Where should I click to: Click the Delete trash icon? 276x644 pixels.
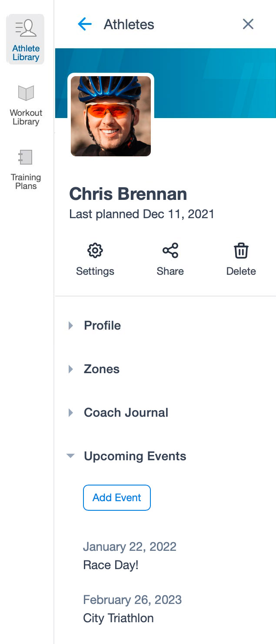coord(241,251)
